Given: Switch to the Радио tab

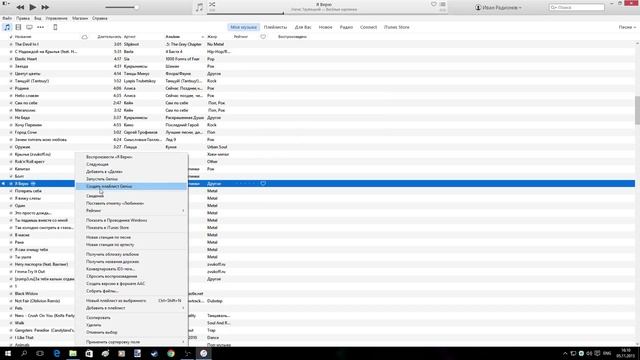Looking at the screenshot, I should (346, 27).
